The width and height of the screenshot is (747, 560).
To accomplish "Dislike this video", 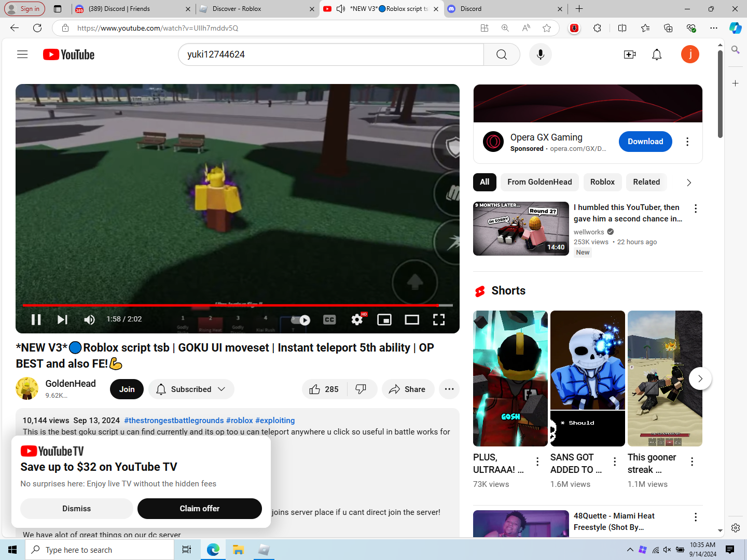I will point(361,389).
